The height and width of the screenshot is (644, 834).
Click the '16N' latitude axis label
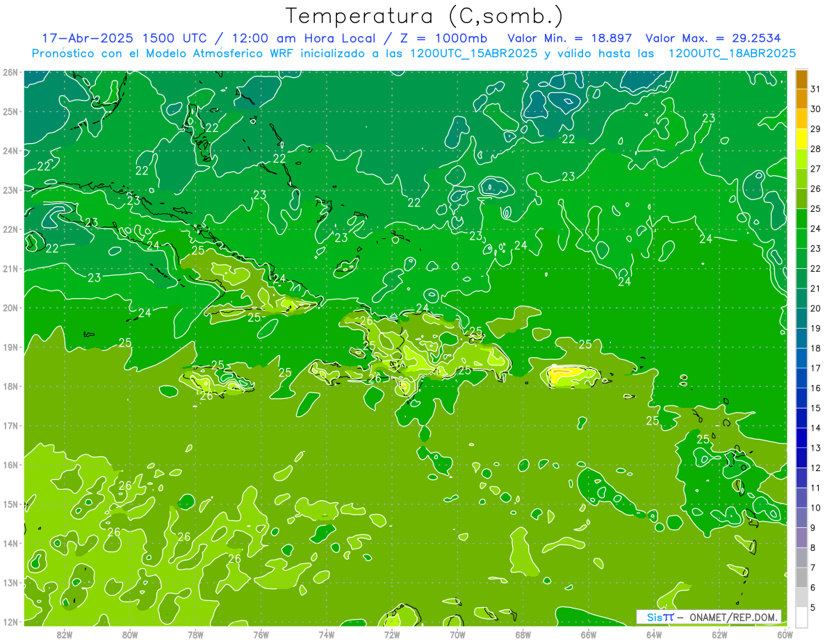[x=10, y=465]
